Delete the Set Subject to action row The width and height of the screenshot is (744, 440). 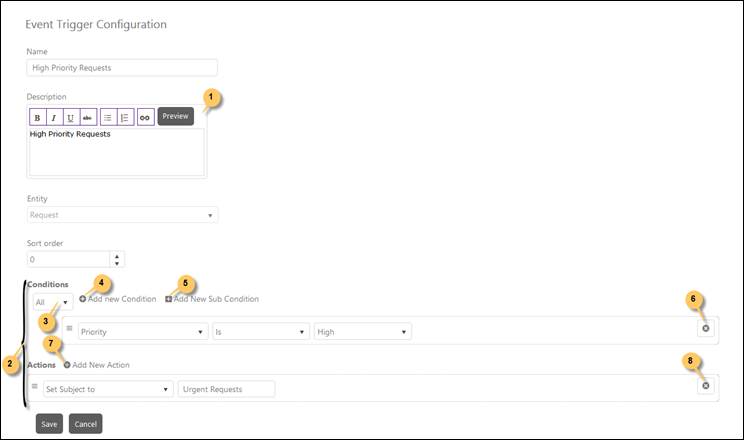click(705, 385)
